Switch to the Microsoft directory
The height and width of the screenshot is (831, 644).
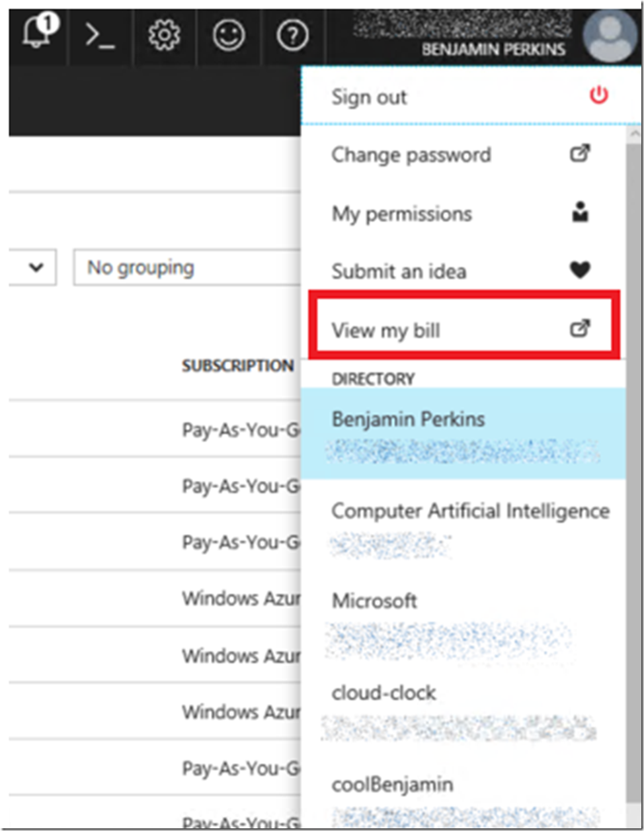point(375,601)
